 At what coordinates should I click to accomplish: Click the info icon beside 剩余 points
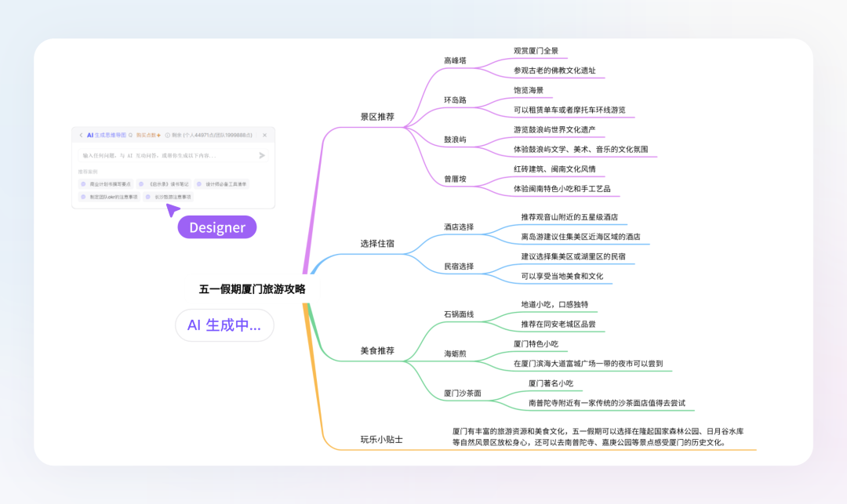tap(168, 135)
